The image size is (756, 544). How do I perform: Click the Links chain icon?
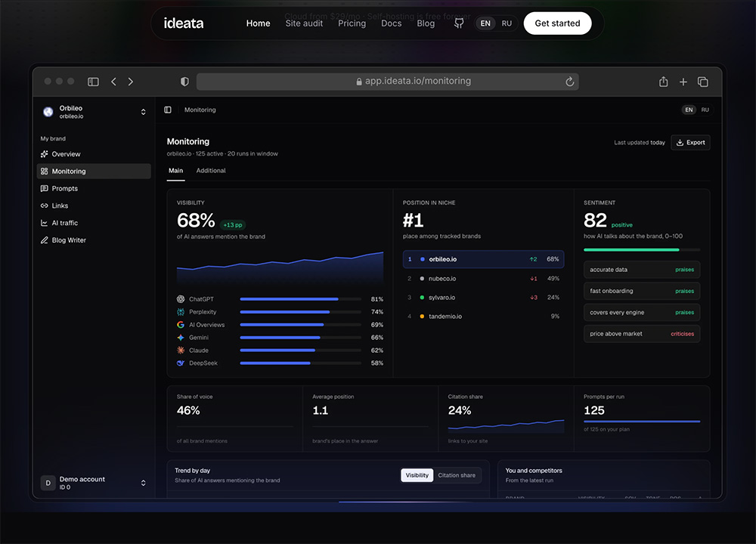click(x=45, y=206)
